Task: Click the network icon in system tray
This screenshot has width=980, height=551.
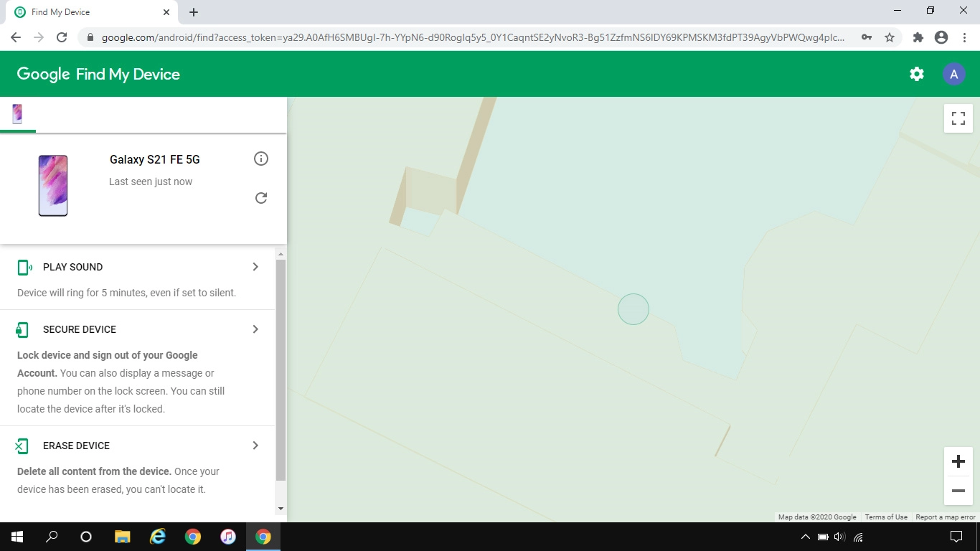Action: [x=858, y=537]
